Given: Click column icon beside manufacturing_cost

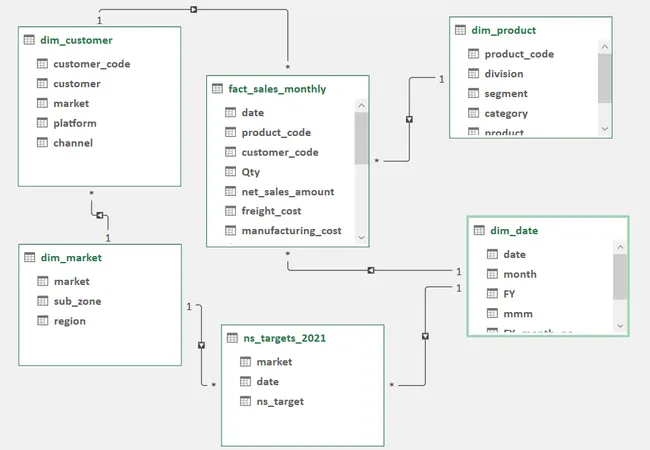Looking at the screenshot, I should click(x=230, y=230).
